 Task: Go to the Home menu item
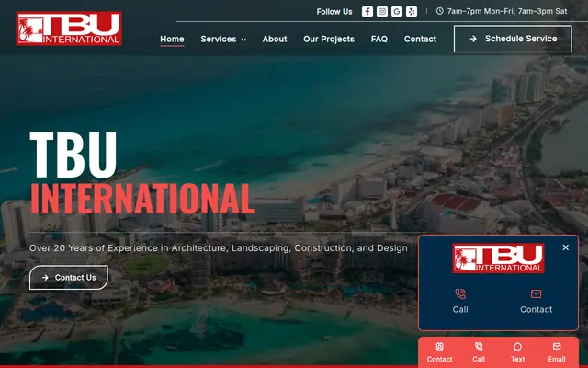(x=172, y=39)
